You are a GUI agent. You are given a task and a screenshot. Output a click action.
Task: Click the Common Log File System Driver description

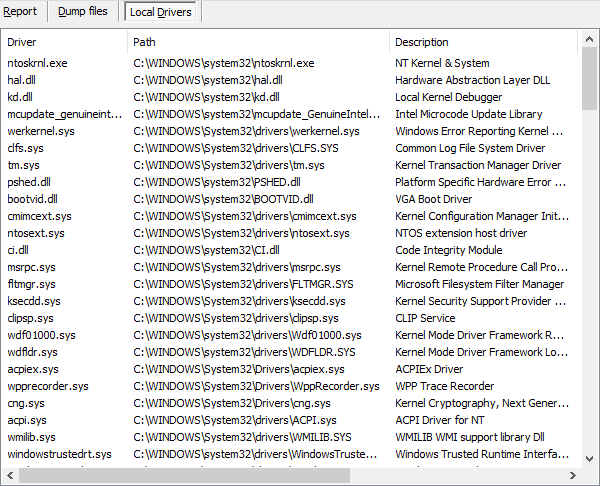click(470, 148)
